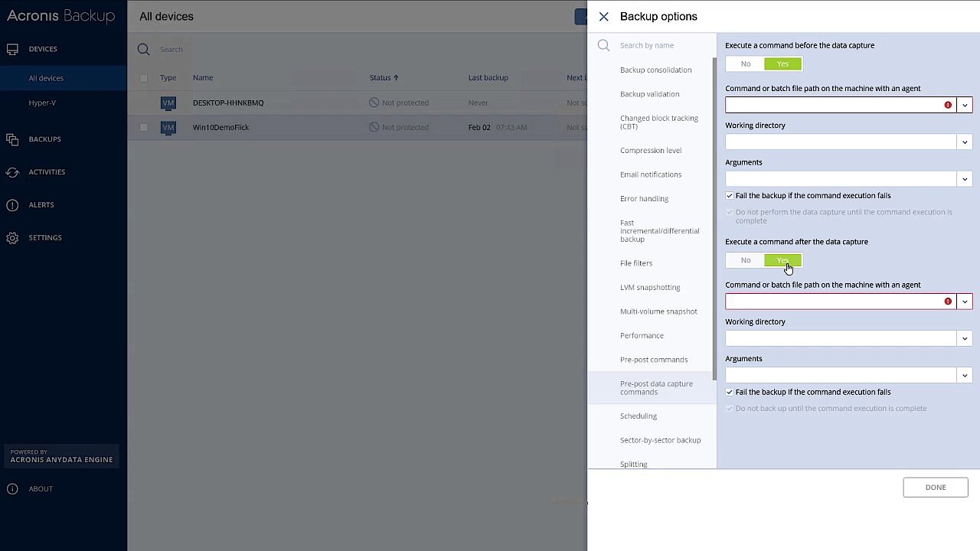This screenshot has height=551, width=980.
Task: Click the Settings gear icon
Action: pyautogui.click(x=12, y=238)
